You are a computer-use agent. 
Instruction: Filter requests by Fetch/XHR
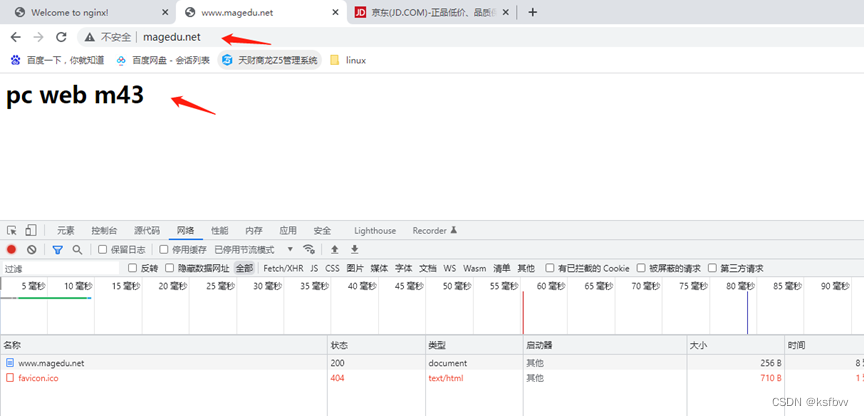283,268
